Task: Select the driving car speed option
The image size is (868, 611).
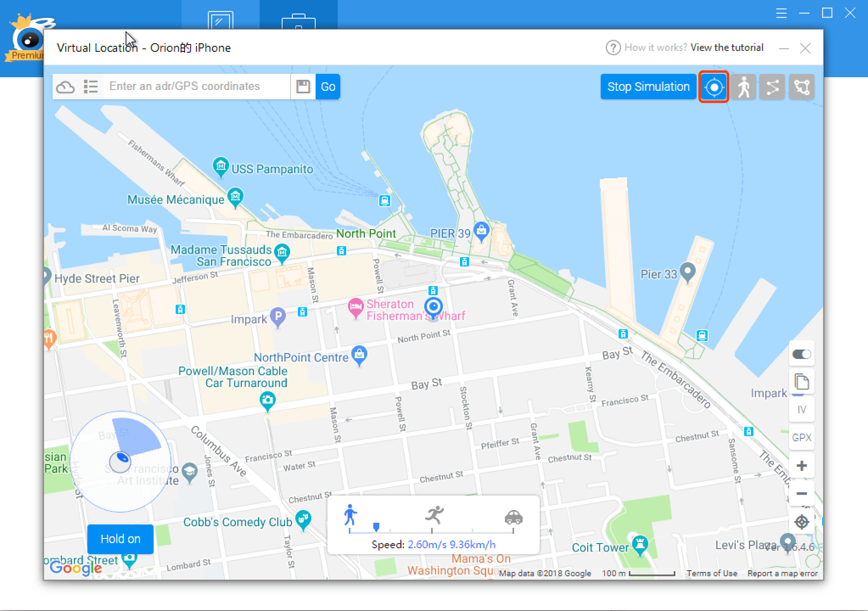Action: coord(513,517)
